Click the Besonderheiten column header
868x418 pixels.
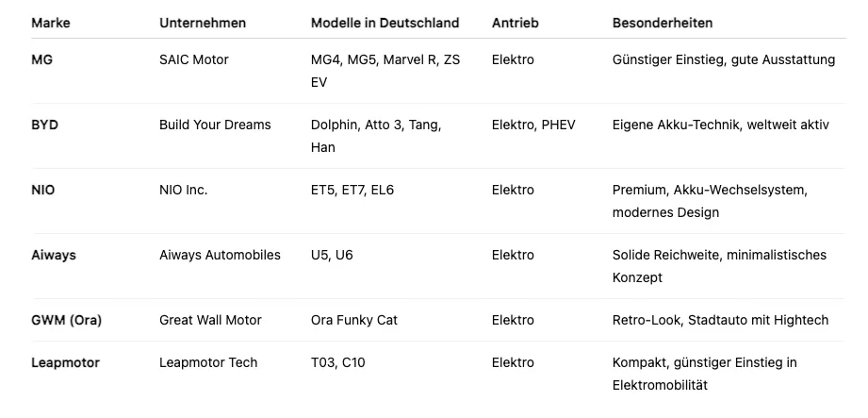(662, 23)
